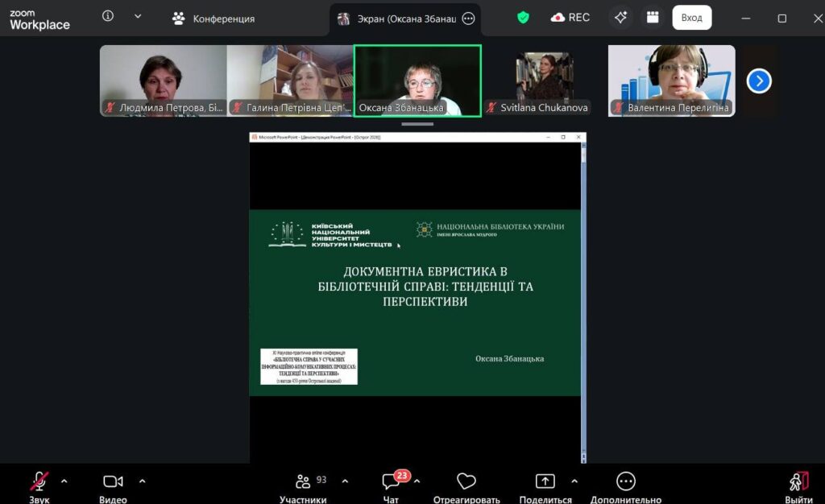The height and width of the screenshot is (504, 825).
Task: Click the Zoom Workplace logo
Action: 39,19
